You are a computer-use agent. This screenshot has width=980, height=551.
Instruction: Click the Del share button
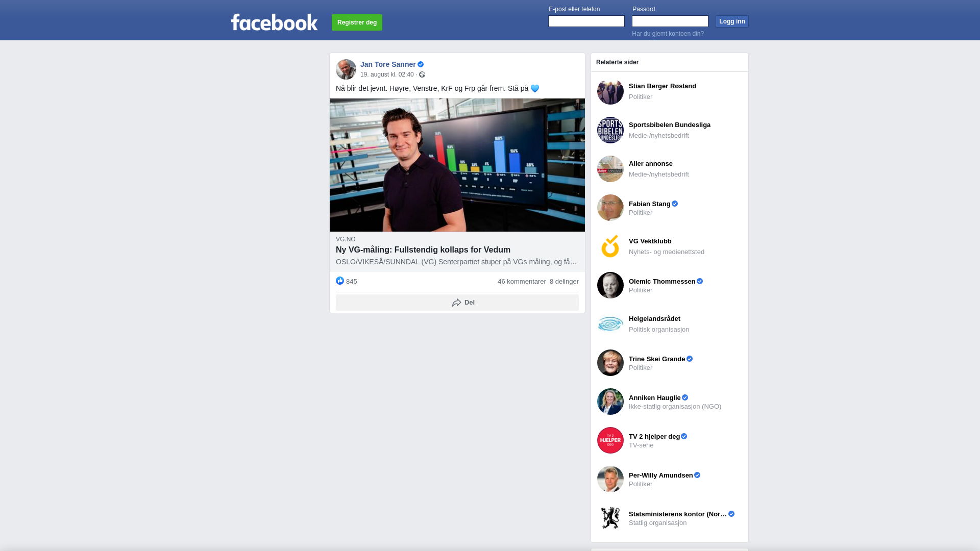pyautogui.click(x=457, y=303)
